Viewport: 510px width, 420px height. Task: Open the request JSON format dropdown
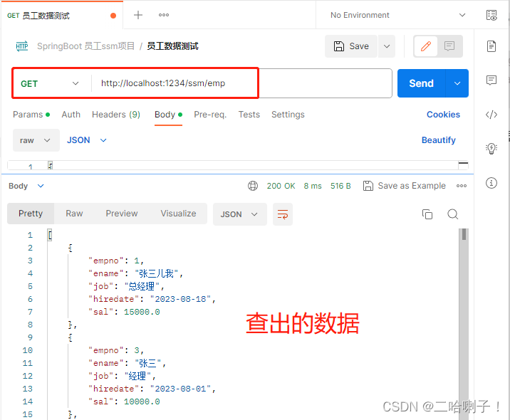(x=87, y=140)
